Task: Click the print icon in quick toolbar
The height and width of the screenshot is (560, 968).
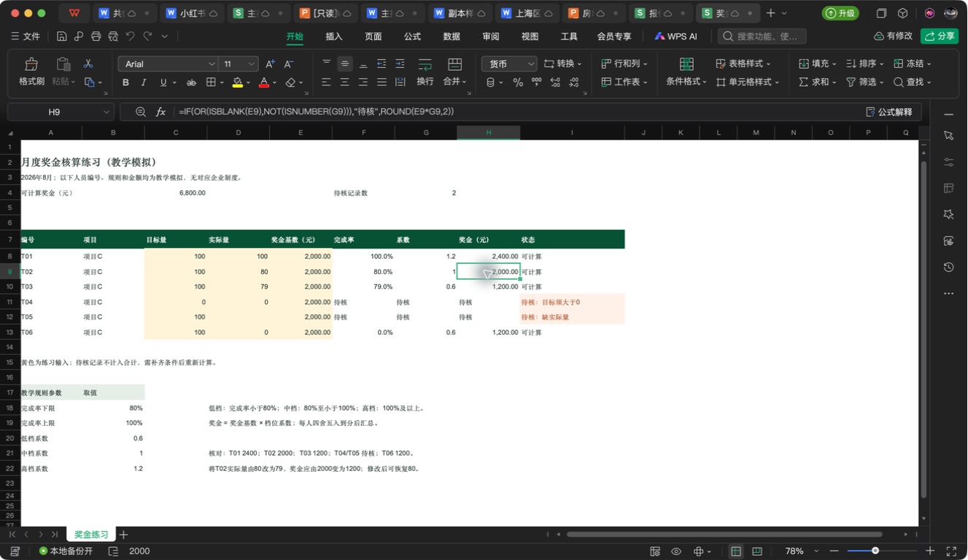Action: point(96,36)
